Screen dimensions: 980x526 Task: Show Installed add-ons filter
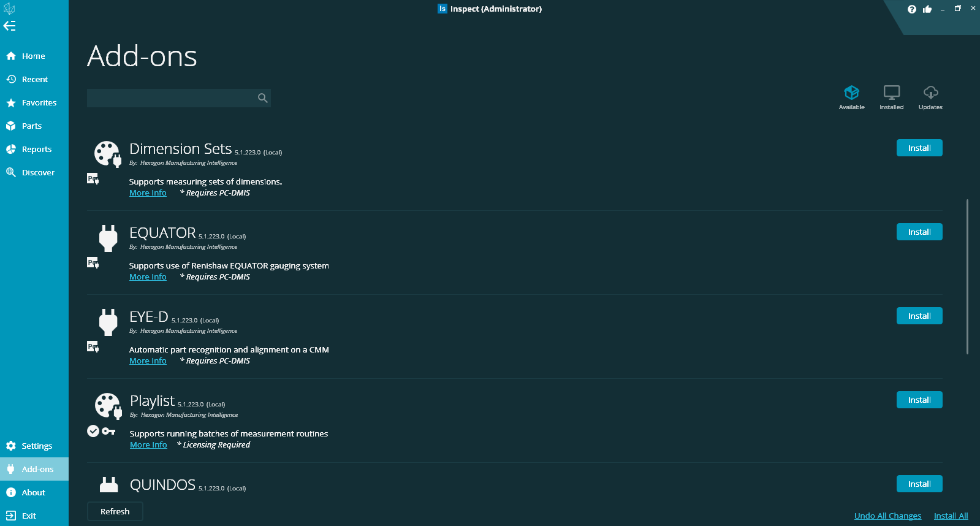(x=891, y=93)
